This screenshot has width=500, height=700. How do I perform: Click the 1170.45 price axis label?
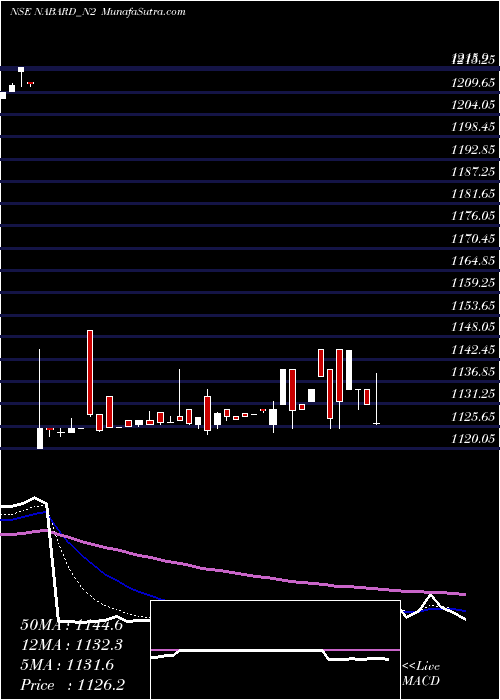point(473,239)
